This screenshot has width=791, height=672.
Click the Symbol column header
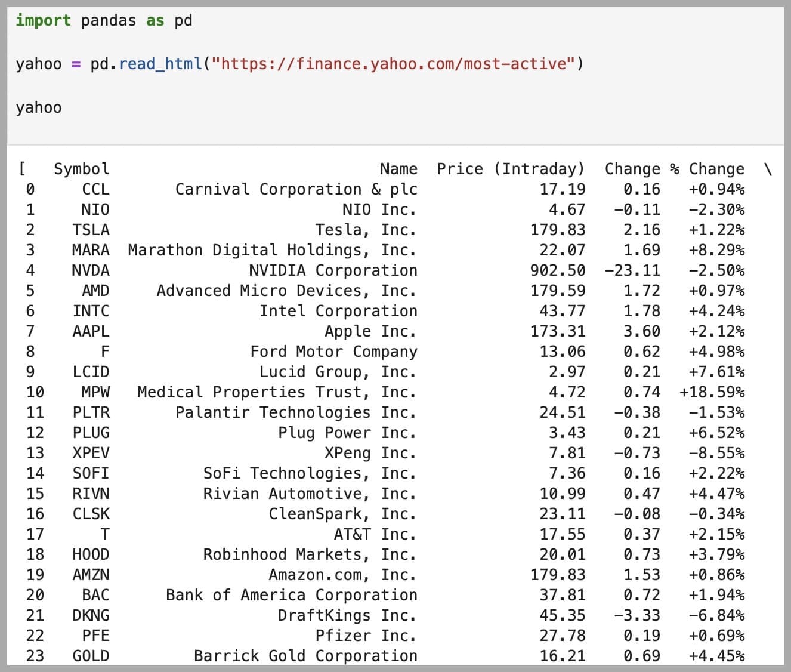click(82, 169)
